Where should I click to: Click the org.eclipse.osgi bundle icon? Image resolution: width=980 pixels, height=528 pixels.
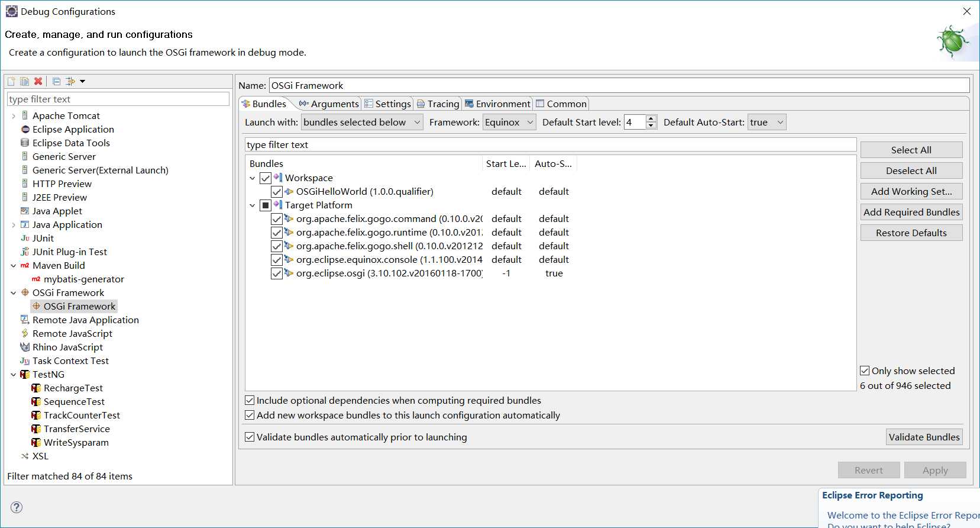[x=289, y=273]
